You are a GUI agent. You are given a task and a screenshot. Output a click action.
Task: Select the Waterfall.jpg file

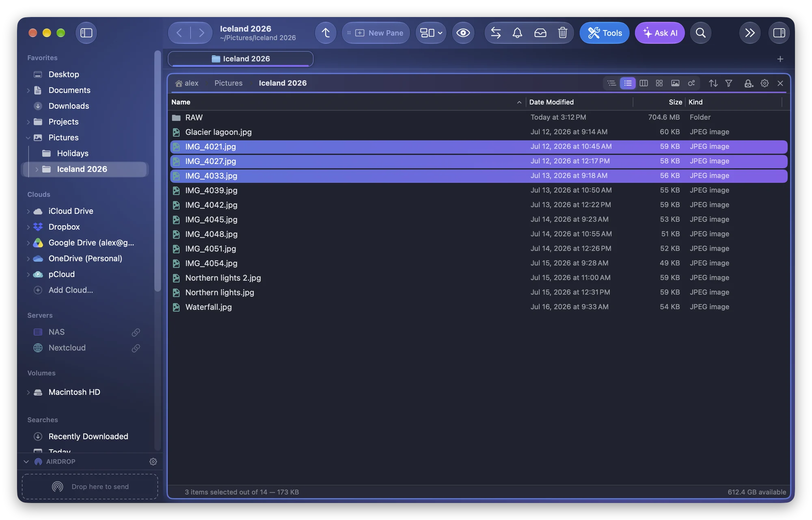pos(479,307)
